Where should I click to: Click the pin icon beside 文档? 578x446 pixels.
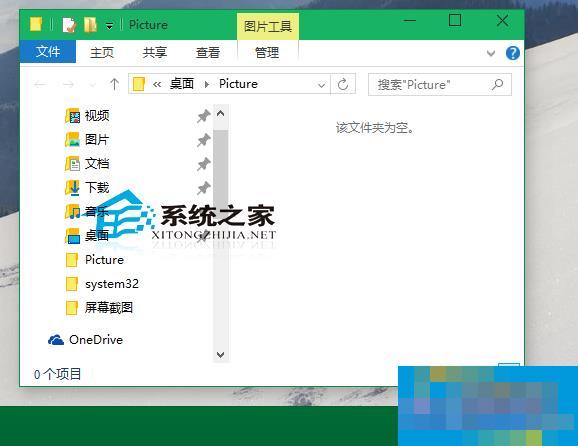click(x=203, y=164)
